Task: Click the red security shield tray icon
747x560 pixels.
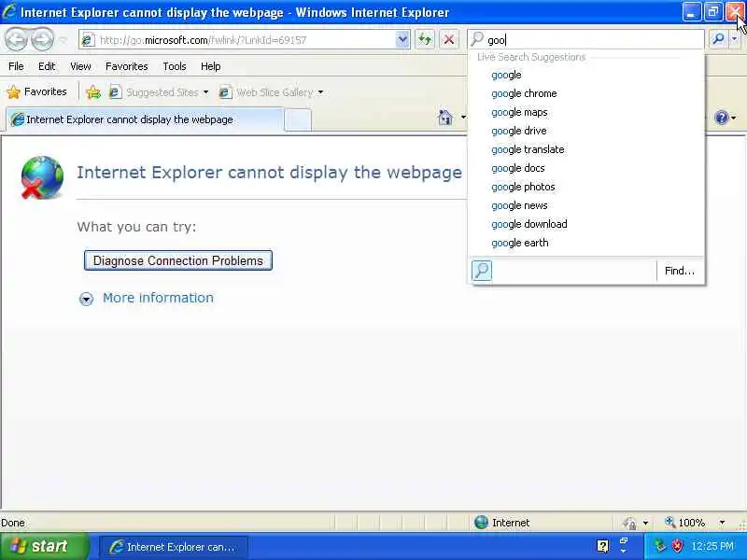Action: click(677, 546)
